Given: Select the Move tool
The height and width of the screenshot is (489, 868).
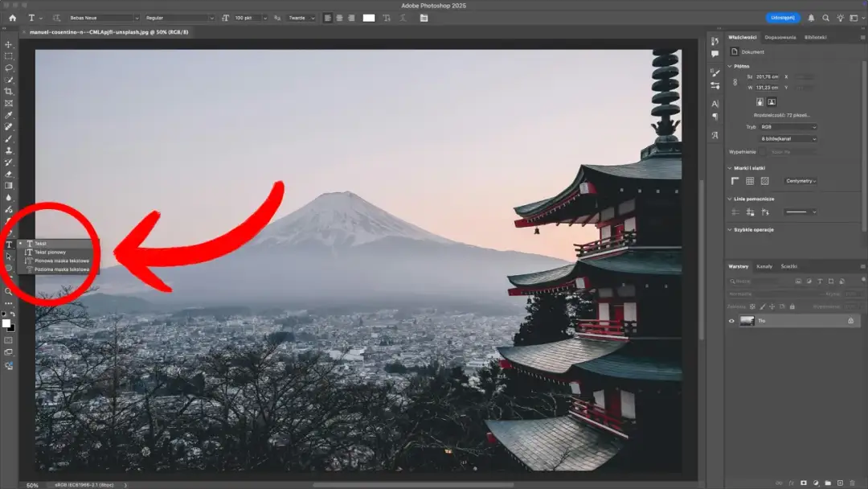Looking at the screenshot, I should pyautogui.click(x=9, y=44).
